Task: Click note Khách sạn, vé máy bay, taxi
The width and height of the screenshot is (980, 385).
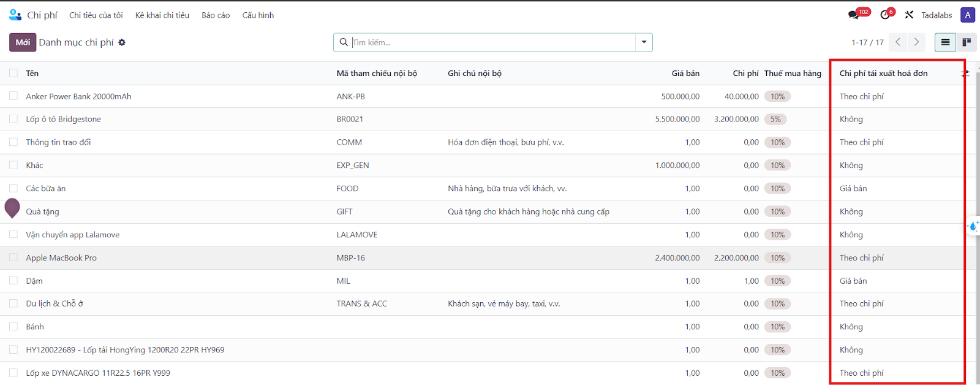Action: click(504, 303)
